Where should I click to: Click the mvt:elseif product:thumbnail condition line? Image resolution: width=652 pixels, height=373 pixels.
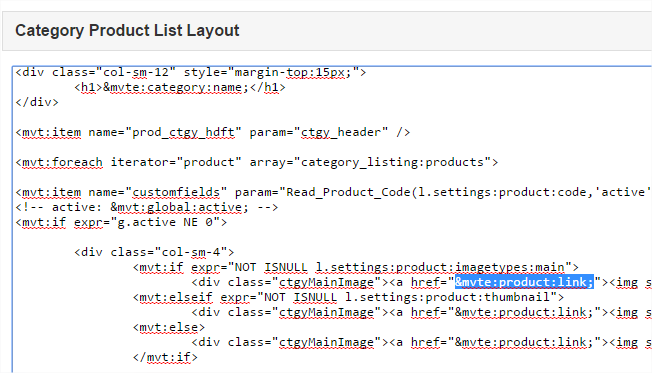348,297
